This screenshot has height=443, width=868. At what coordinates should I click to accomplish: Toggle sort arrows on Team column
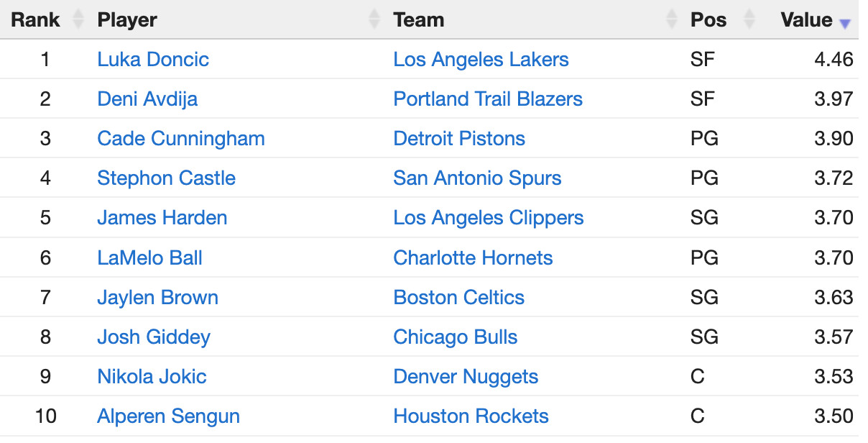tap(671, 19)
